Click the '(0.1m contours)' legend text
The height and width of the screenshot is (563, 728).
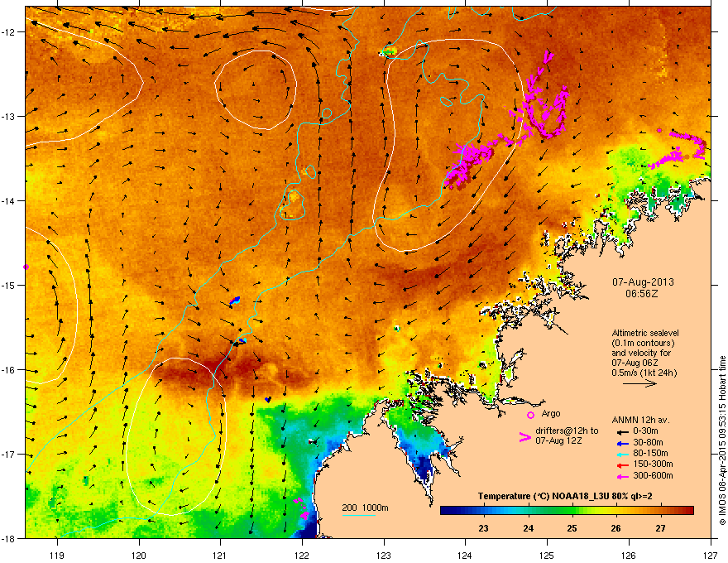(643, 344)
